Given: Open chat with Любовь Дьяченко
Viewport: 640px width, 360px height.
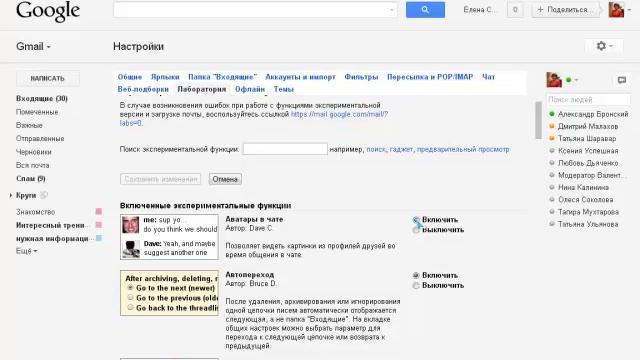Looking at the screenshot, I should tap(588, 163).
